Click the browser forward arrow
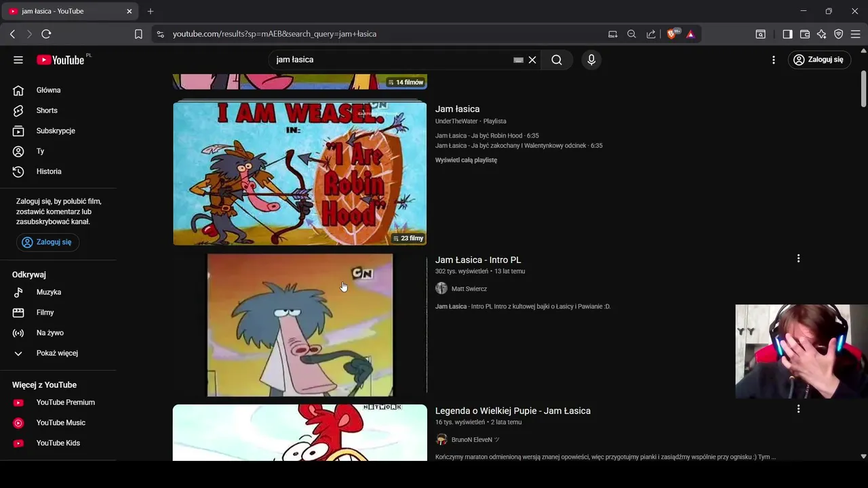 click(x=29, y=34)
